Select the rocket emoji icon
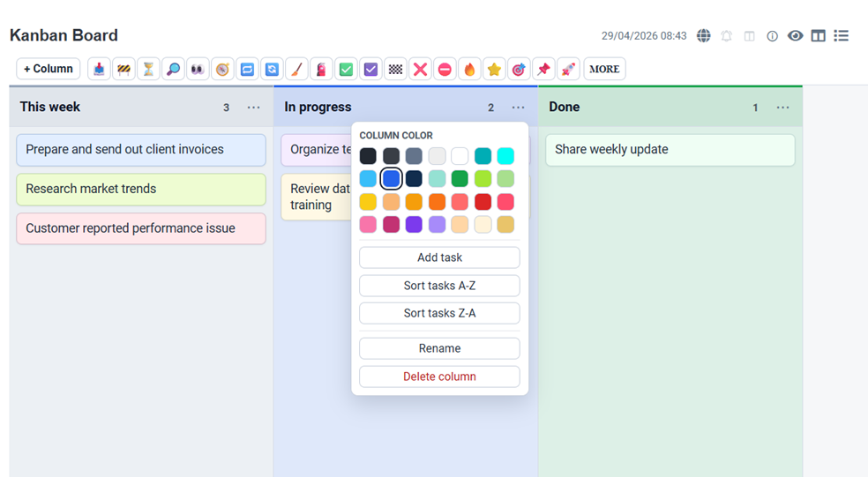Viewport: 868px width, 477px height. pyautogui.click(x=568, y=69)
